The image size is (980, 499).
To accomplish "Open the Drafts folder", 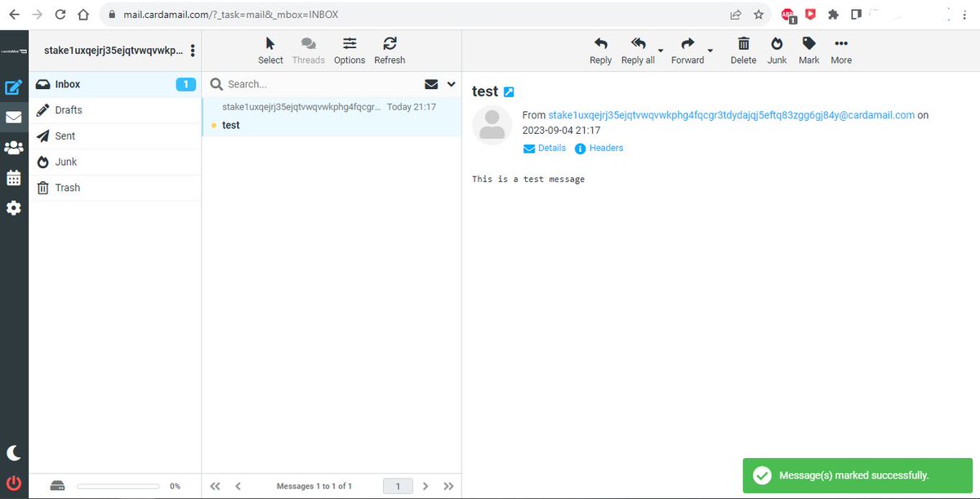I will coord(115,110).
